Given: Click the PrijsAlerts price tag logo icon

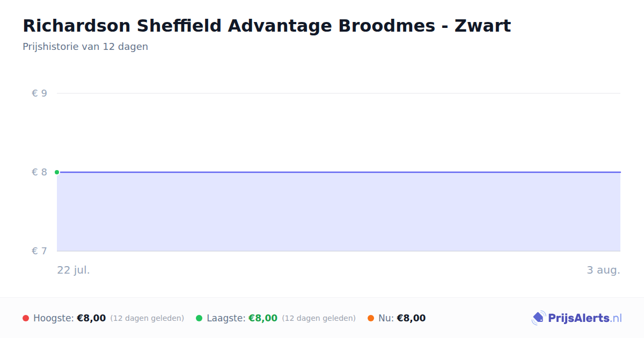Looking at the screenshot, I should pos(538,318).
